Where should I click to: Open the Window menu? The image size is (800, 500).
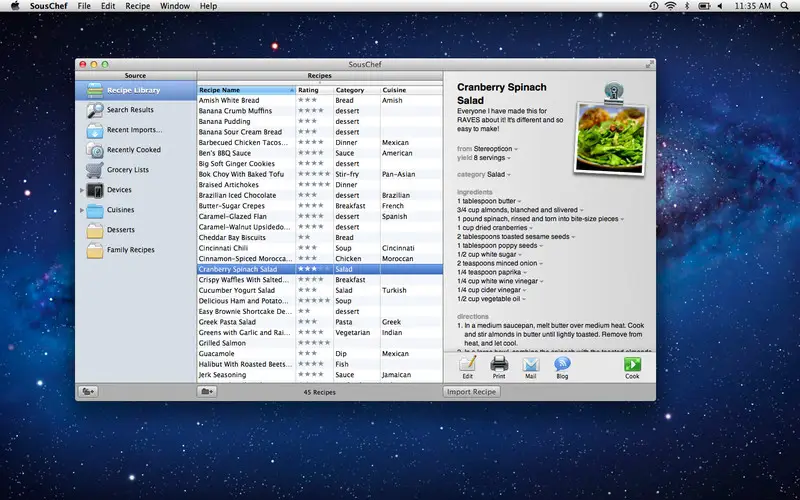point(175,6)
